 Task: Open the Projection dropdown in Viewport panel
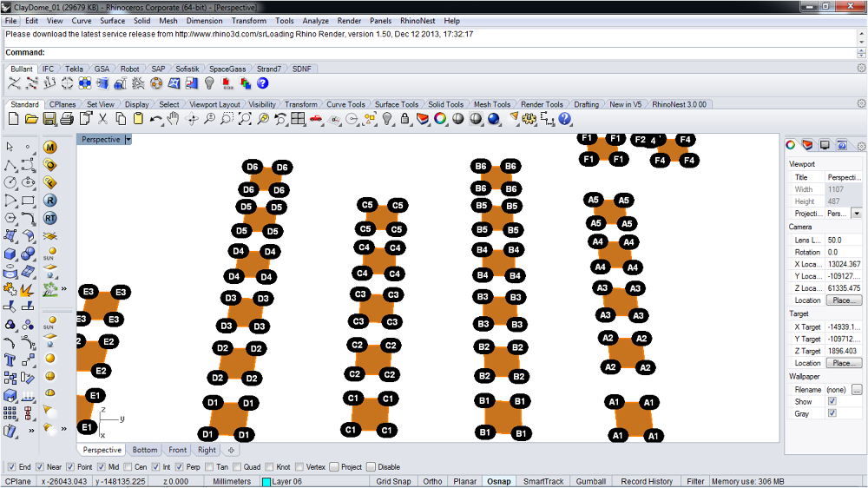click(x=857, y=214)
